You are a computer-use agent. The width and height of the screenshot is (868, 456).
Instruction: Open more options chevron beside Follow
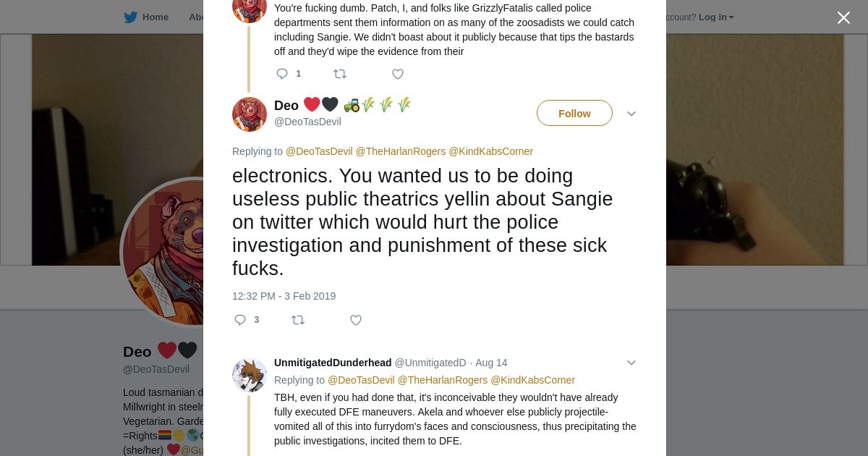point(631,114)
